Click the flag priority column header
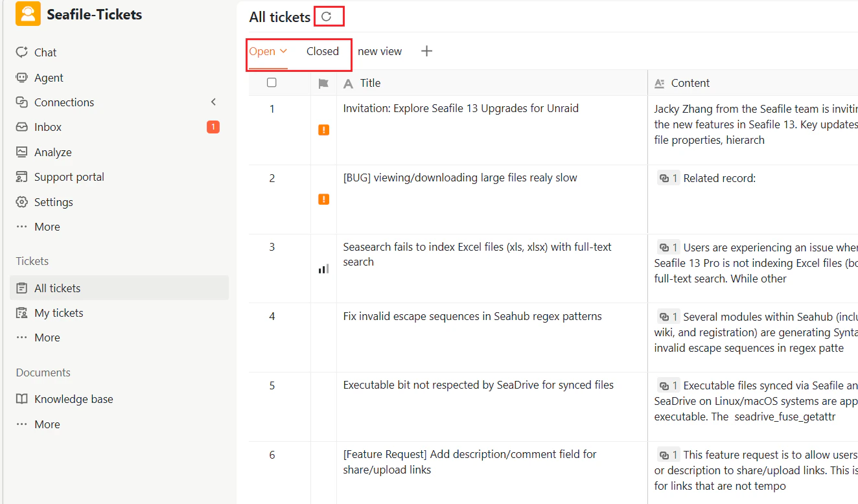Screen dimensions: 858x504 coord(324,84)
